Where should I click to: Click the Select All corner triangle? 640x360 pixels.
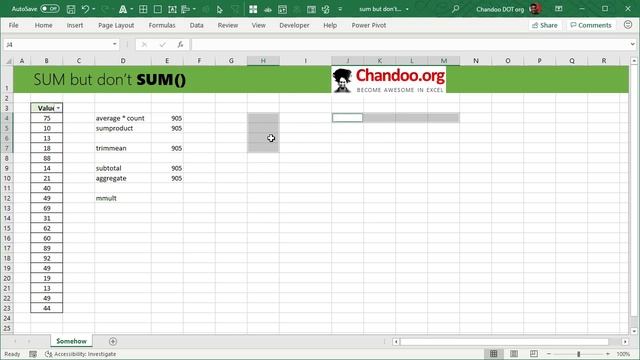[x=8, y=61]
